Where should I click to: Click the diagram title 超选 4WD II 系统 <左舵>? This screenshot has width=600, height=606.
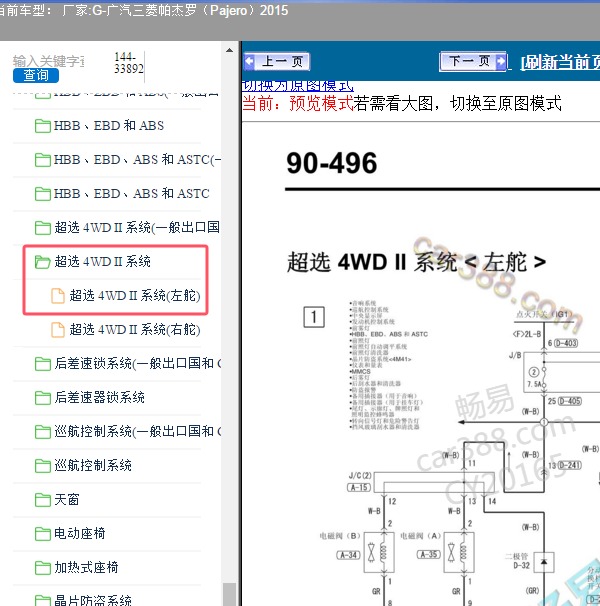point(416,262)
